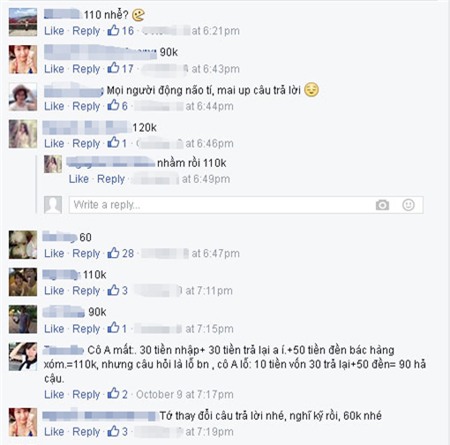This screenshot has width=450, height=445.
Task: Click thumbs-up count 16 on 110 nhể comment
Action: click(121, 31)
